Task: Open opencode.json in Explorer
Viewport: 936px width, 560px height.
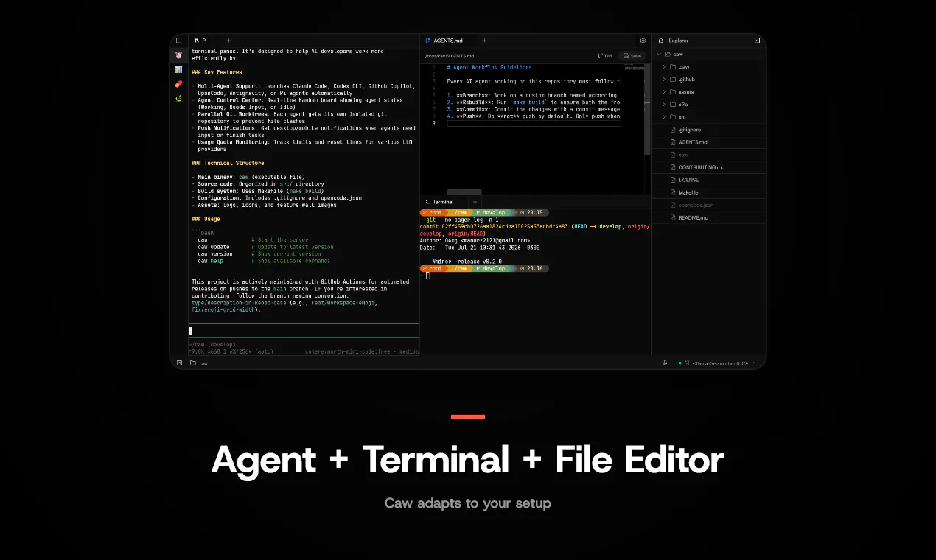Action: tap(709, 205)
